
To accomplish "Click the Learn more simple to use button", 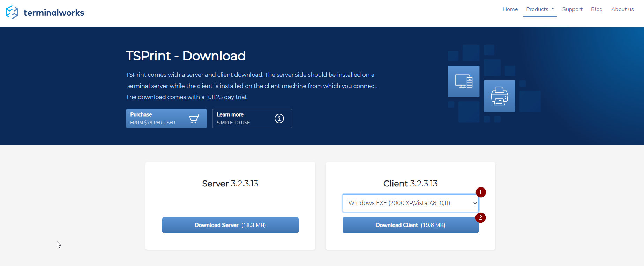I will coord(252,119).
